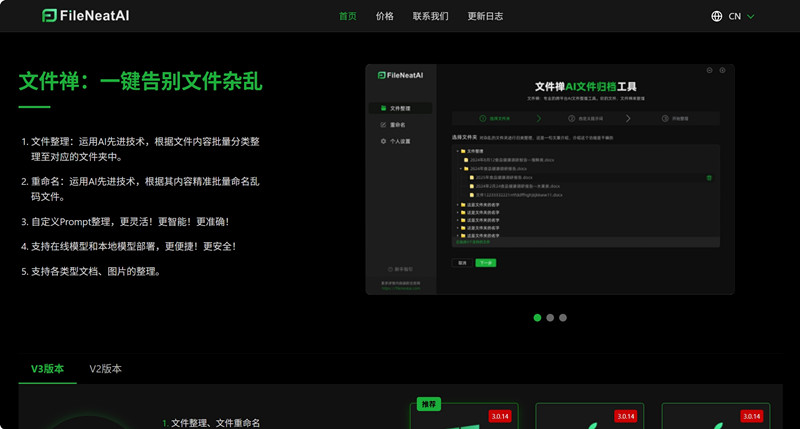
Task: View the 更新日志 page
Action: coord(485,16)
